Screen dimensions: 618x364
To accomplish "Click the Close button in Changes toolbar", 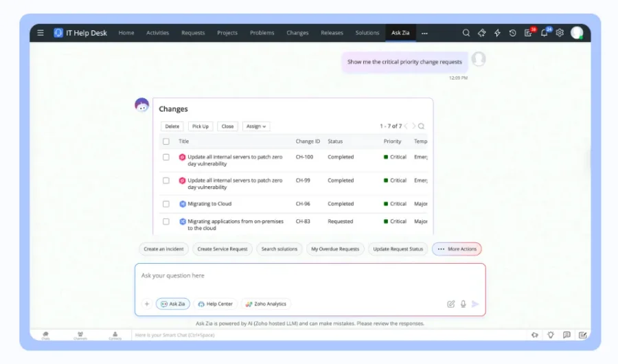I will (x=227, y=126).
